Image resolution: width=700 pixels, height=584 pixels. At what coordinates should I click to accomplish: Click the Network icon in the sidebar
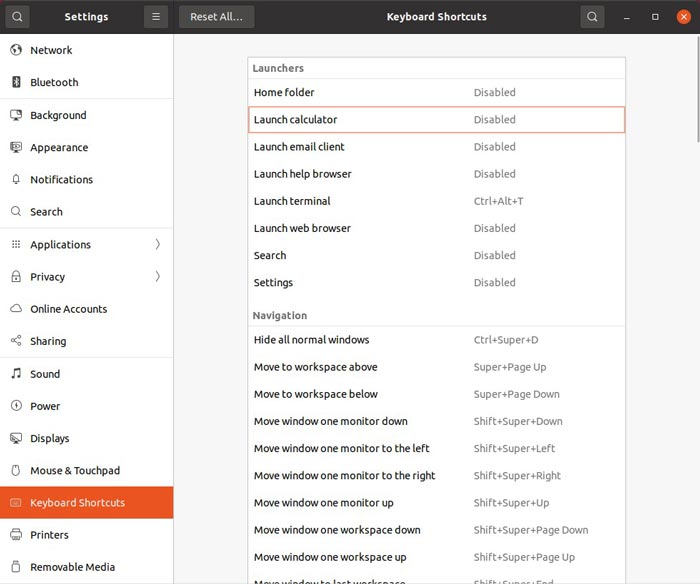[16, 50]
